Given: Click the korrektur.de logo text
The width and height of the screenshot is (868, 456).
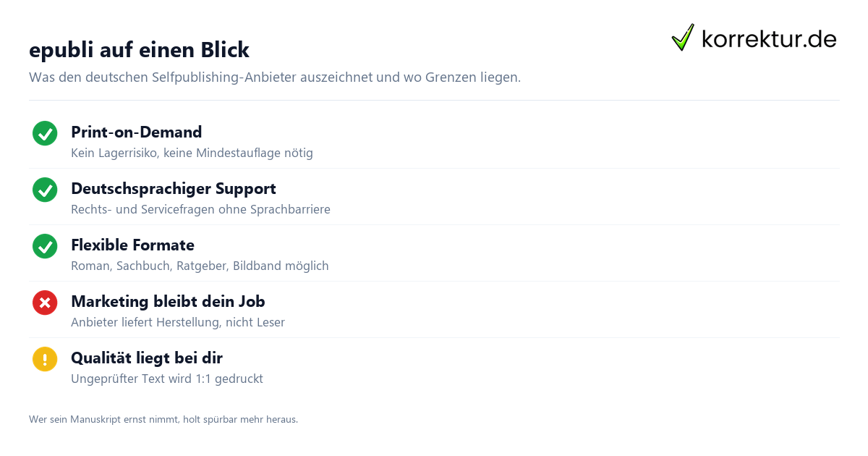Looking at the screenshot, I should [769, 38].
